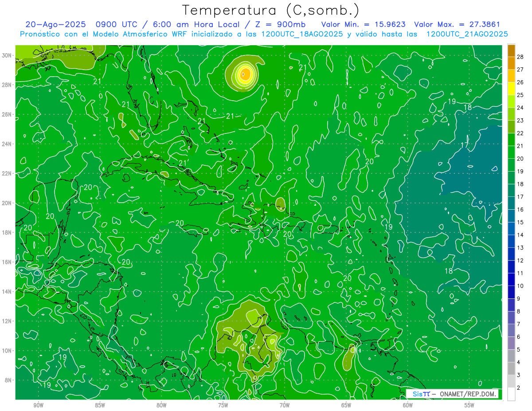The height and width of the screenshot is (411, 532).
Task: Click the '75W' longitude axis label
Action: point(223,405)
